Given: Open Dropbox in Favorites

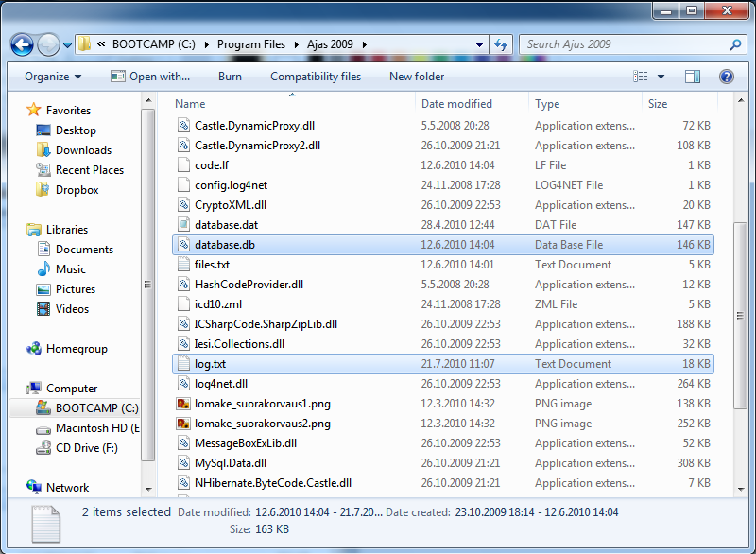Looking at the screenshot, I should (77, 190).
